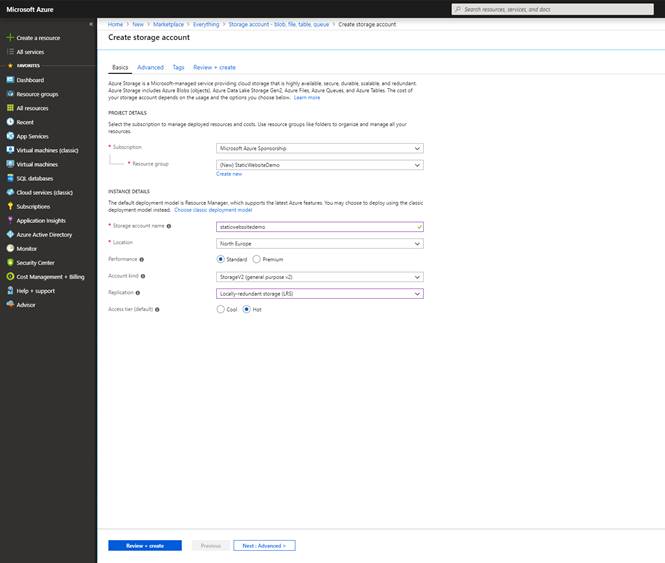The height and width of the screenshot is (563, 665).
Task: Click the Account kind info icon
Action: click(143, 276)
